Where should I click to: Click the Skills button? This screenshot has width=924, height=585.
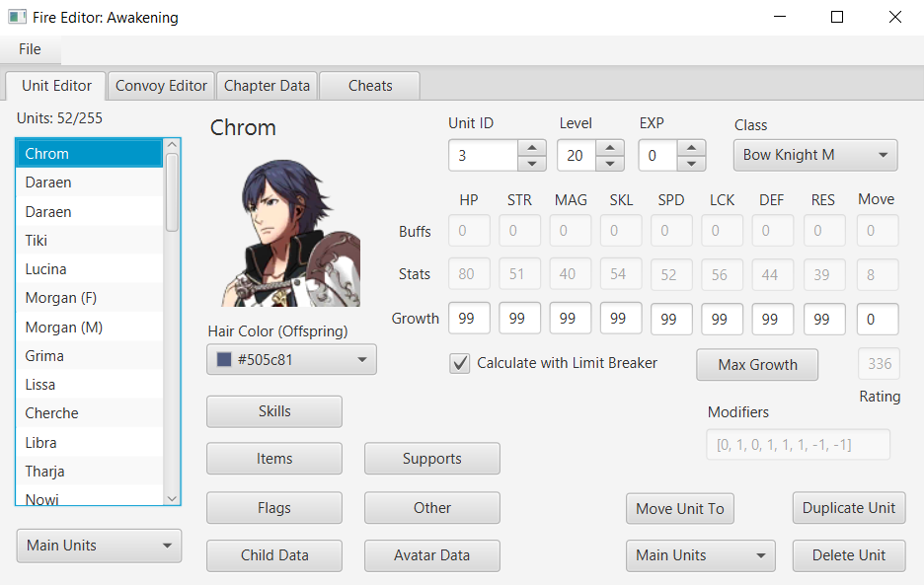pyautogui.click(x=274, y=411)
